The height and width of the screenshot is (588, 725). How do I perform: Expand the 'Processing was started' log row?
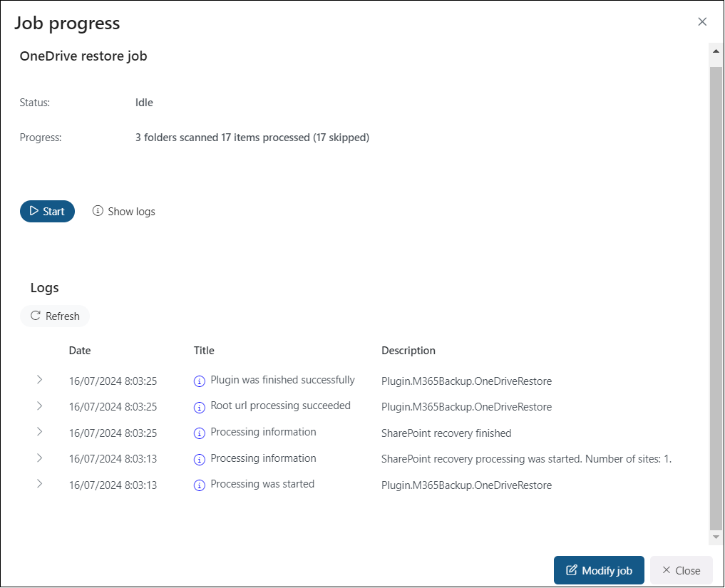(39, 484)
